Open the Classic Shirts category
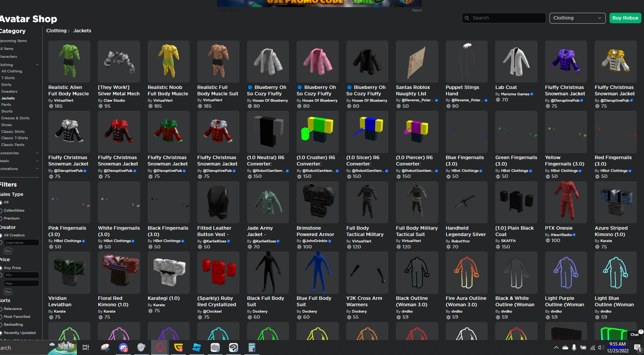Image resolution: width=644 pixels, height=355 pixels. point(13,132)
